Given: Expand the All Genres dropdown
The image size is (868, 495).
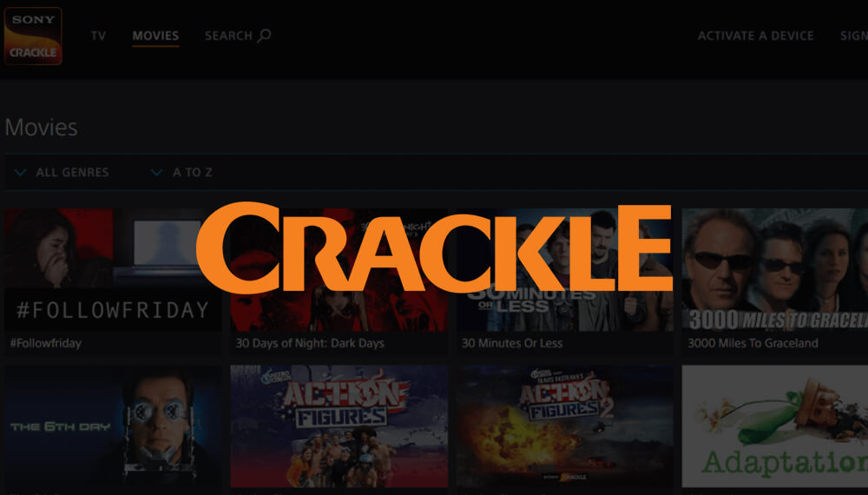Looking at the screenshot, I should 62,172.
